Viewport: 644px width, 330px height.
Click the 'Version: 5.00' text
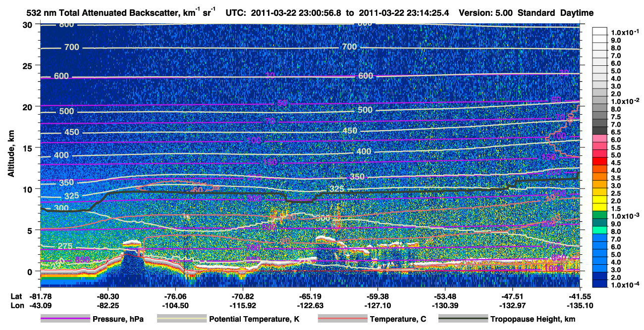pyautogui.click(x=486, y=13)
